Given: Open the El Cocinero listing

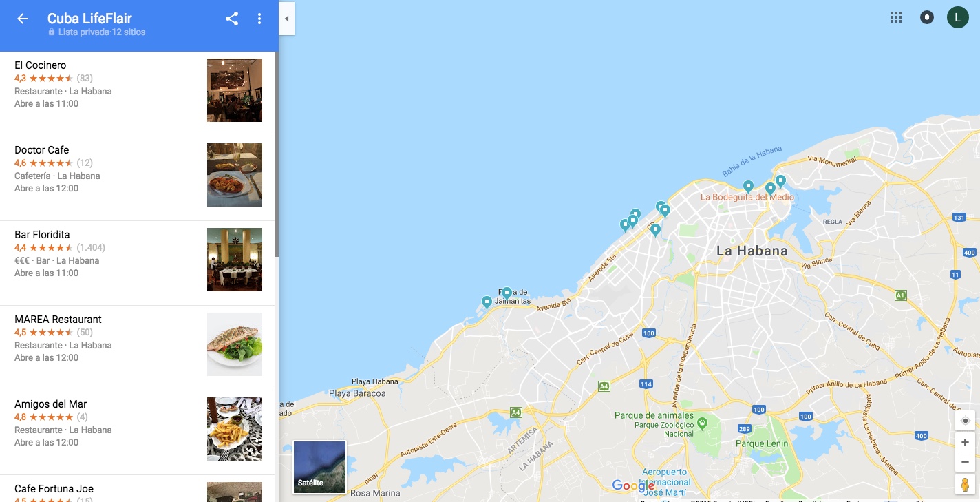Looking at the screenshot, I should click(x=138, y=94).
